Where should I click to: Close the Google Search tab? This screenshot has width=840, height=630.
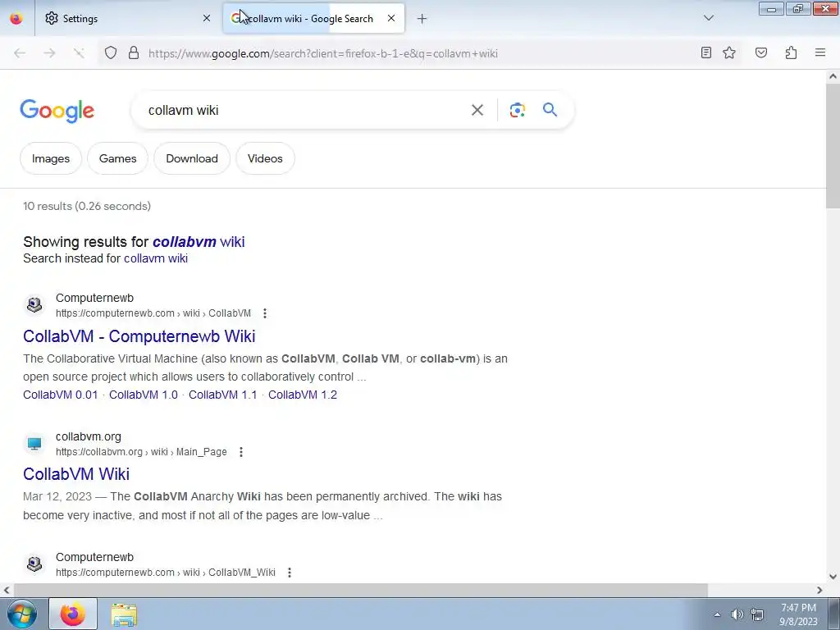[x=391, y=18]
